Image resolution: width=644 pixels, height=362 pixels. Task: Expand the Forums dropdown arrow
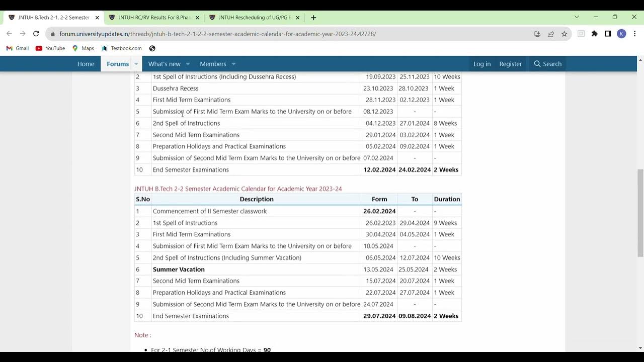136,64
